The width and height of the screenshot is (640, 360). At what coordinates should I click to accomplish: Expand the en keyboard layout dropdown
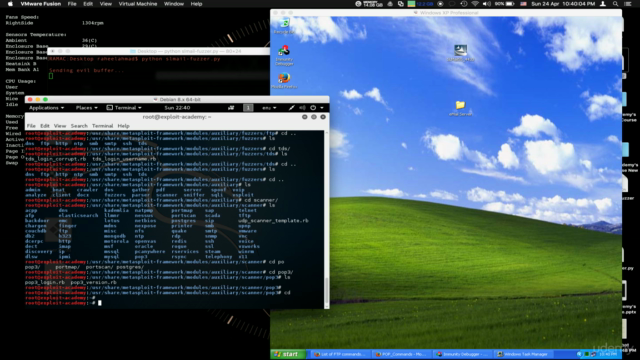pyautogui.click(x=269, y=108)
